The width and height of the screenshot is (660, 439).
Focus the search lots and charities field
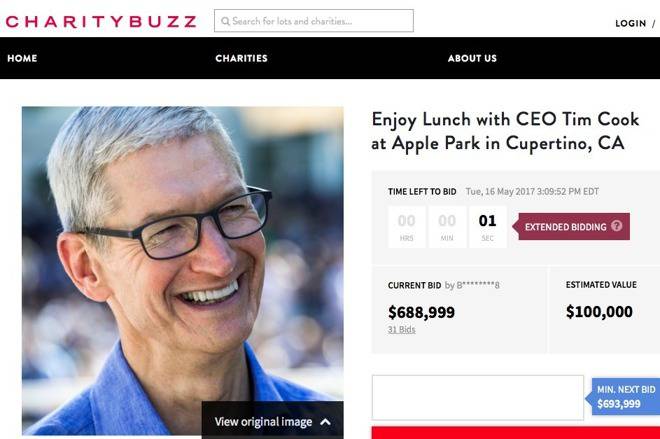pos(314,21)
